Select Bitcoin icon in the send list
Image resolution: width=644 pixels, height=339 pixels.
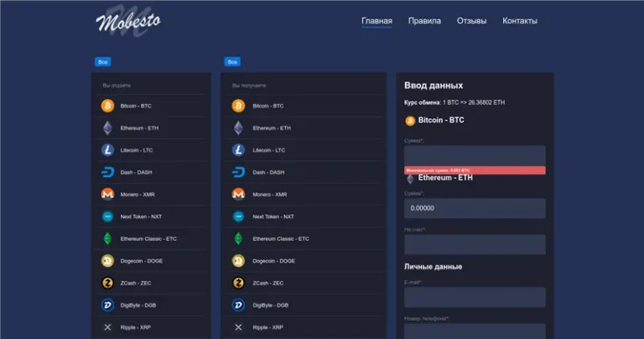pos(107,106)
